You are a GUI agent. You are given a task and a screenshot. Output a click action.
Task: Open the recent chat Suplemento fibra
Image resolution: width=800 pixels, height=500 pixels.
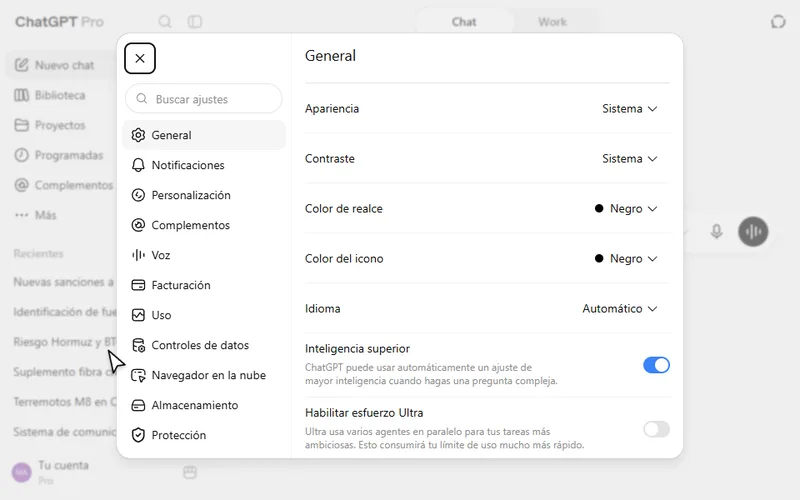[63, 372]
